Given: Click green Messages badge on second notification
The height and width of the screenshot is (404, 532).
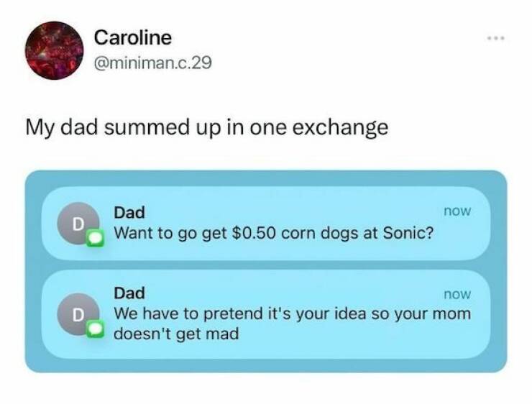Looking at the screenshot, I should 95,329.
